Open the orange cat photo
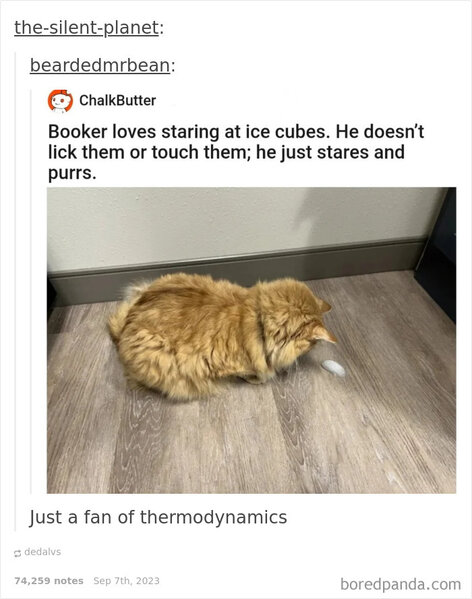This screenshot has height=599, width=472. (251, 340)
